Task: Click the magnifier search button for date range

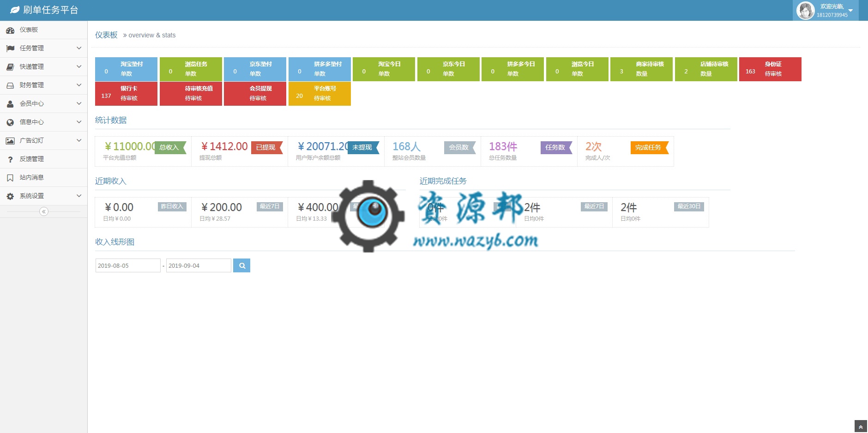Action: 241,265
